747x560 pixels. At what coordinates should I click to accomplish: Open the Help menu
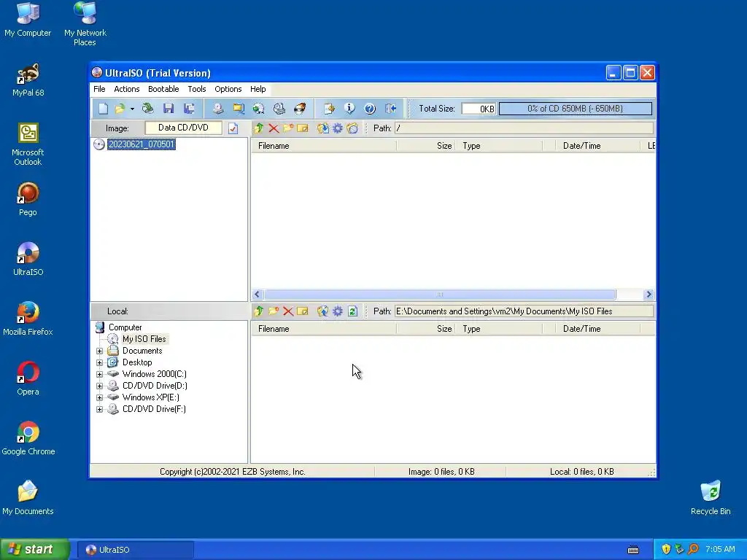pyautogui.click(x=258, y=89)
